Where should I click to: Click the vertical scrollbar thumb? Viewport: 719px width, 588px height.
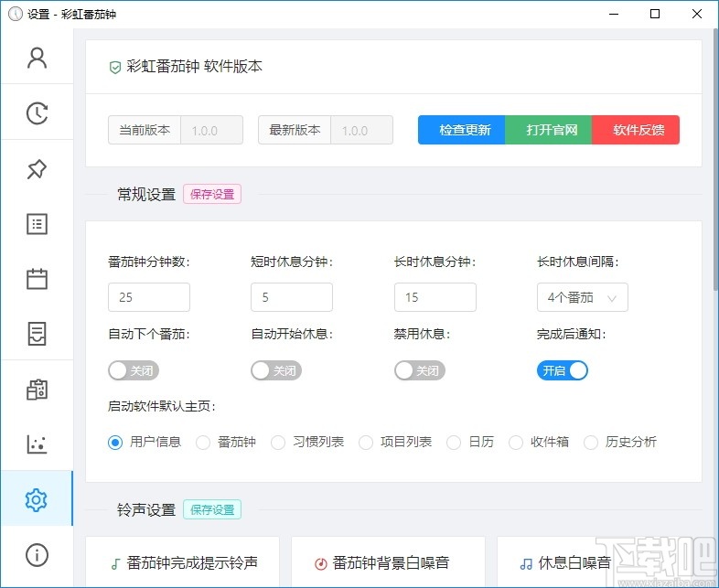715,158
